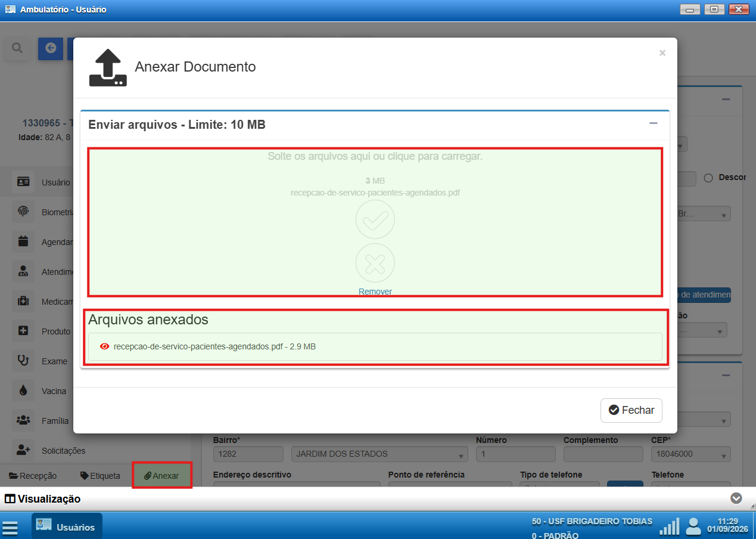Go back with the blue arrow button
756x539 pixels.
51,48
